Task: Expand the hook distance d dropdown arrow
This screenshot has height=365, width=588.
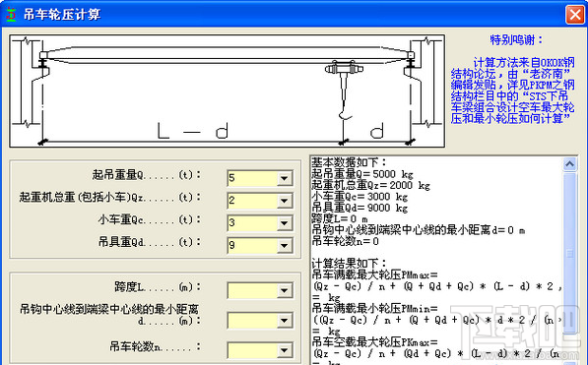Action: click(285, 321)
